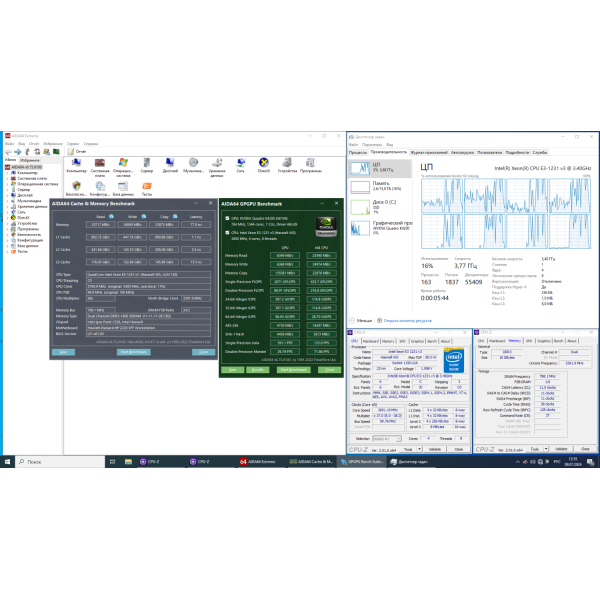Open the Системная плата category icon
This screenshot has width=600, height=600.
click(x=100, y=167)
